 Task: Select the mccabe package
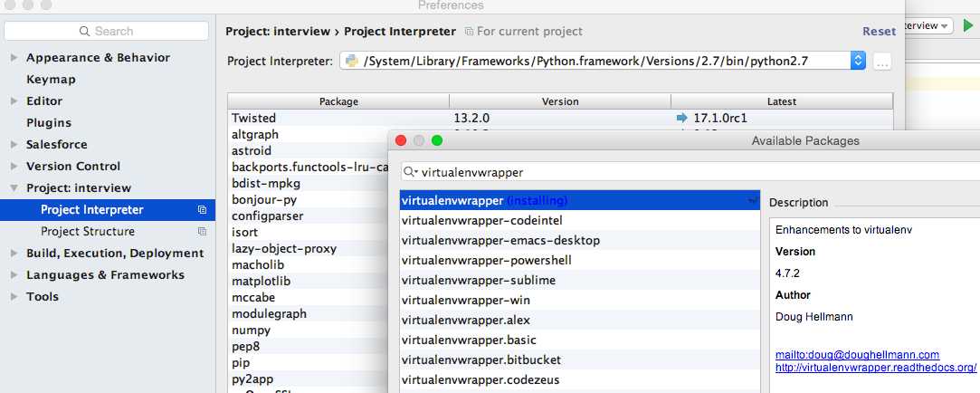(x=253, y=297)
